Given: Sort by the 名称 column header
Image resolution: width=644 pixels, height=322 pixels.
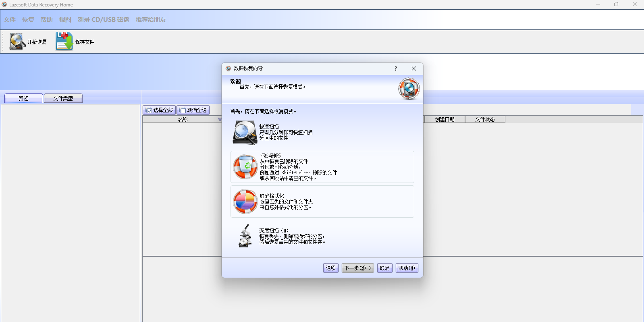Looking at the screenshot, I should pos(183,119).
